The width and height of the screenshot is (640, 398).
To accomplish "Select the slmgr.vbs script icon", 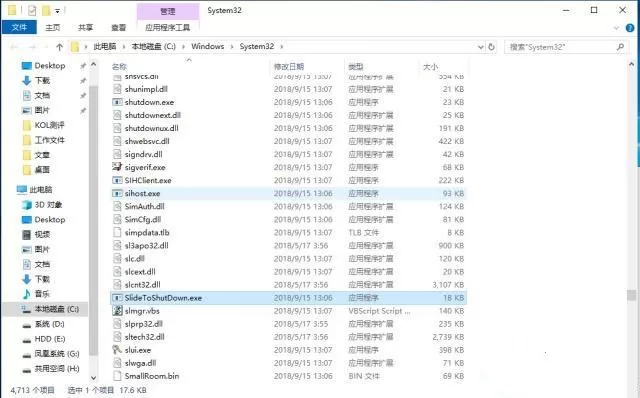I will (x=117, y=311).
